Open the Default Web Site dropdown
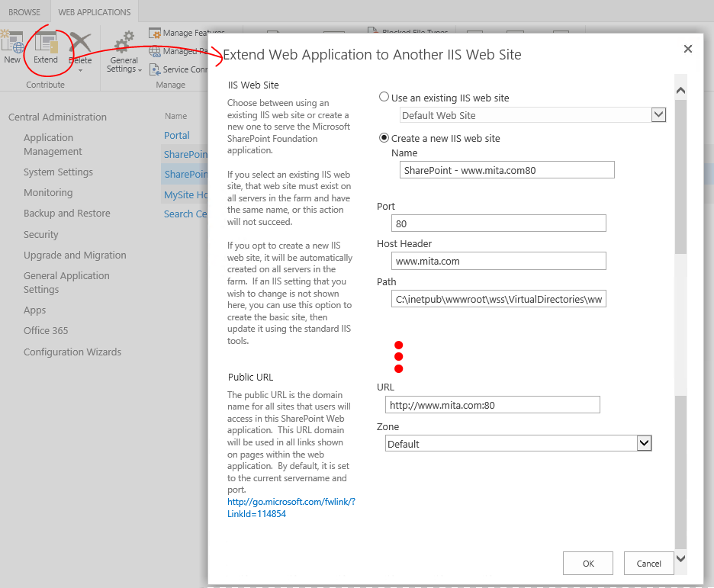The image size is (714, 588). tap(657, 114)
